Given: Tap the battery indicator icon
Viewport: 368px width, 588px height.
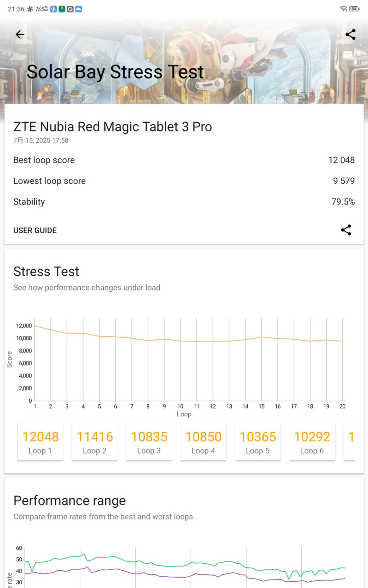Looking at the screenshot, I should point(354,9).
